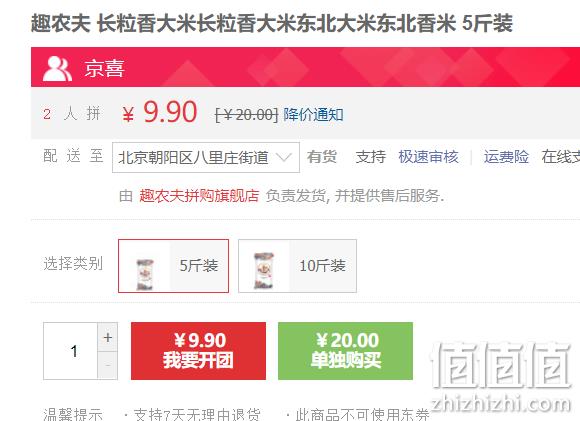Screen dimensions: 580x421
Task: Click the 京喜 banner label
Action: point(104,69)
